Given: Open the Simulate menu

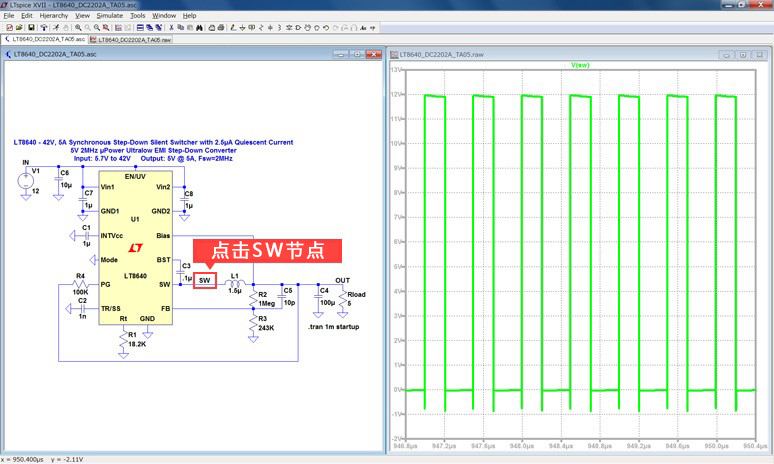Looking at the screenshot, I should pyautogui.click(x=109, y=16).
